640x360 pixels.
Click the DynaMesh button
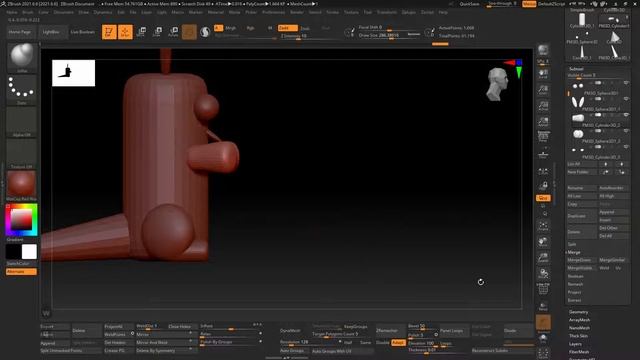(290, 330)
